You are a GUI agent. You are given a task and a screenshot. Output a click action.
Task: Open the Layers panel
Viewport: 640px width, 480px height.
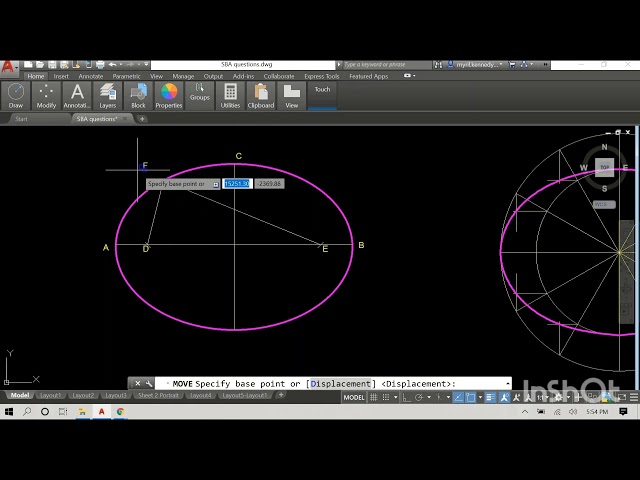(108, 96)
